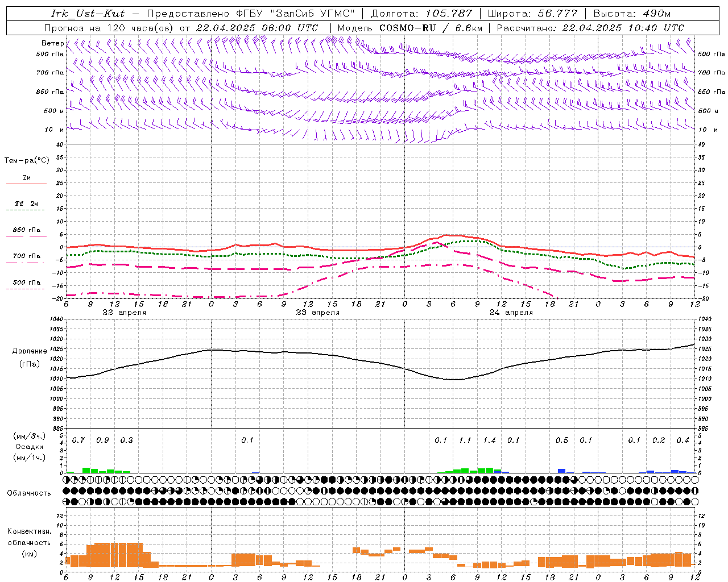Click the 22 апреля date label
Screen dimensions: 728x582
[124, 313]
